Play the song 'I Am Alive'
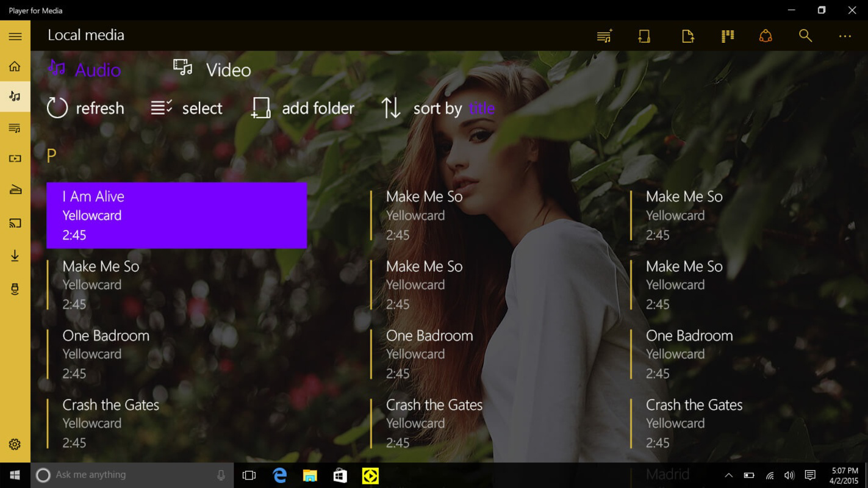The width and height of the screenshot is (868, 488). [177, 215]
